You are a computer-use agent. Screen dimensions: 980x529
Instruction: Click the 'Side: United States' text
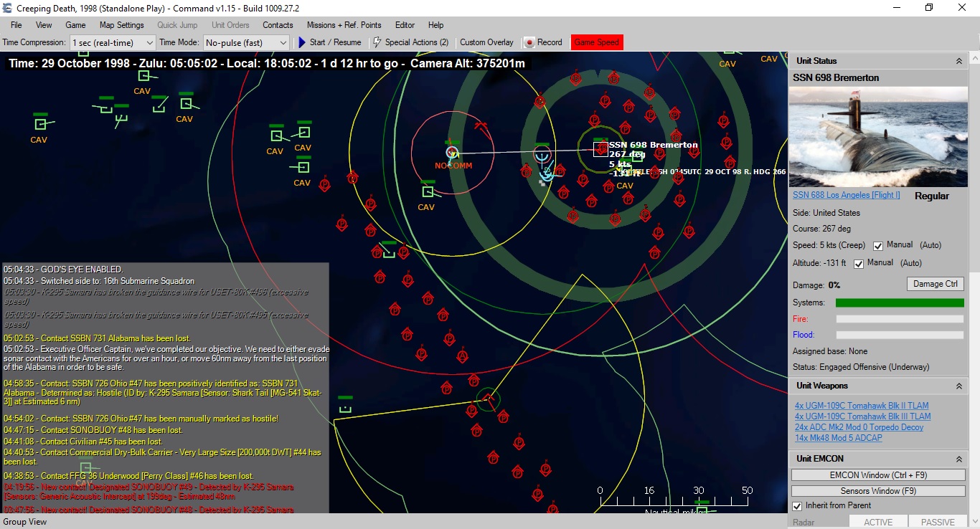[826, 213]
